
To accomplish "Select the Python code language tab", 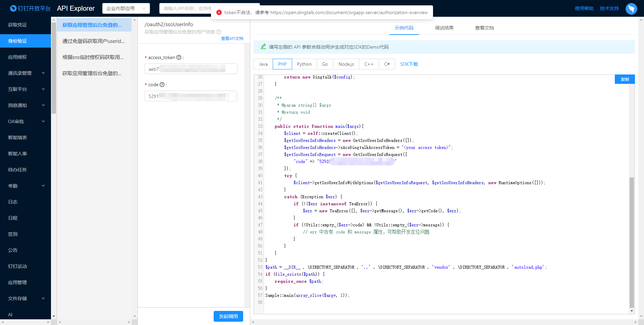I will point(304,64).
